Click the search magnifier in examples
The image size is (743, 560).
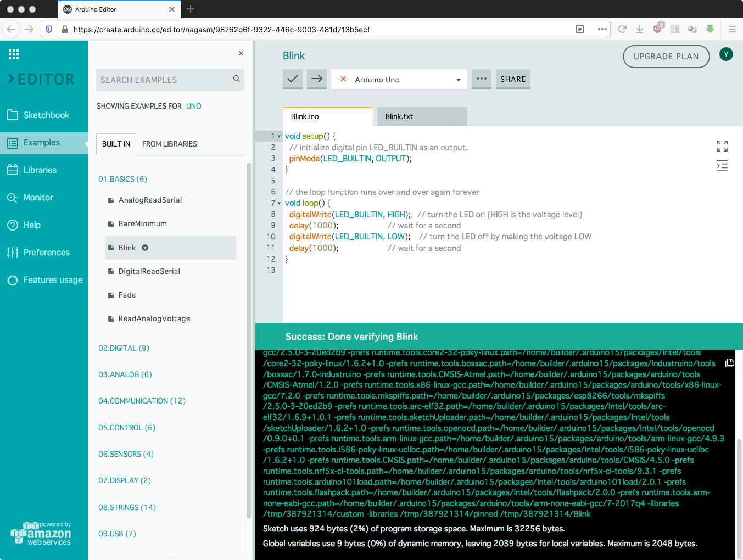(x=236, y=79)
